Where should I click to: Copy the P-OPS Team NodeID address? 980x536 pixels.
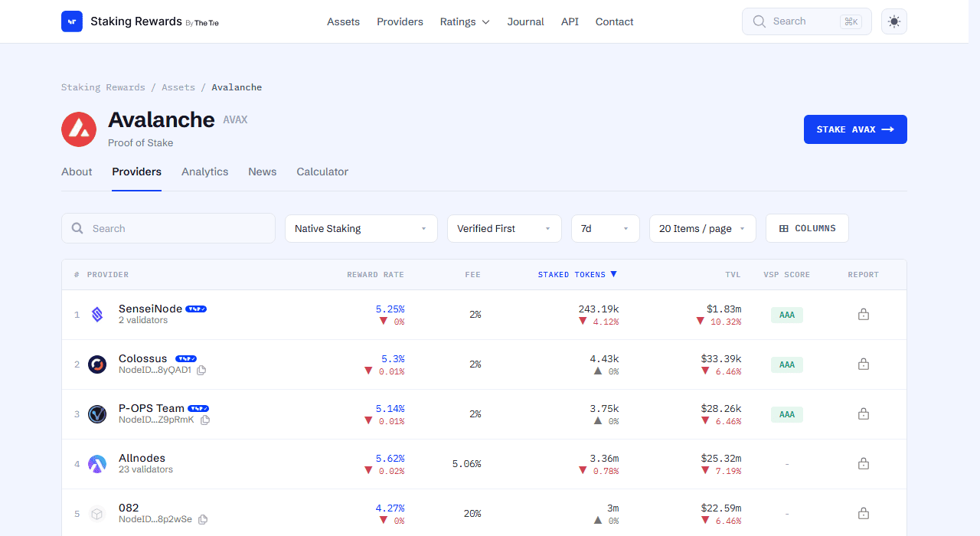pos(205,420)
